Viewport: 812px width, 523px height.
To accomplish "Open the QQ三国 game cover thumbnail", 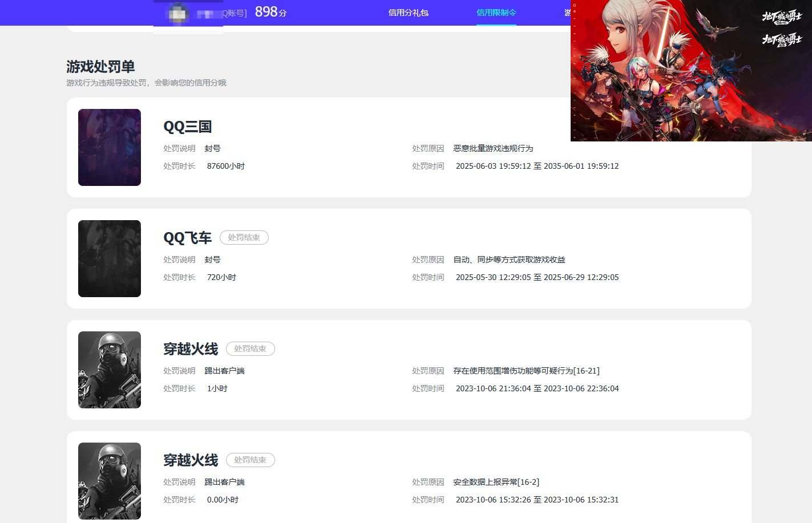I will click(x=110, y=147).
